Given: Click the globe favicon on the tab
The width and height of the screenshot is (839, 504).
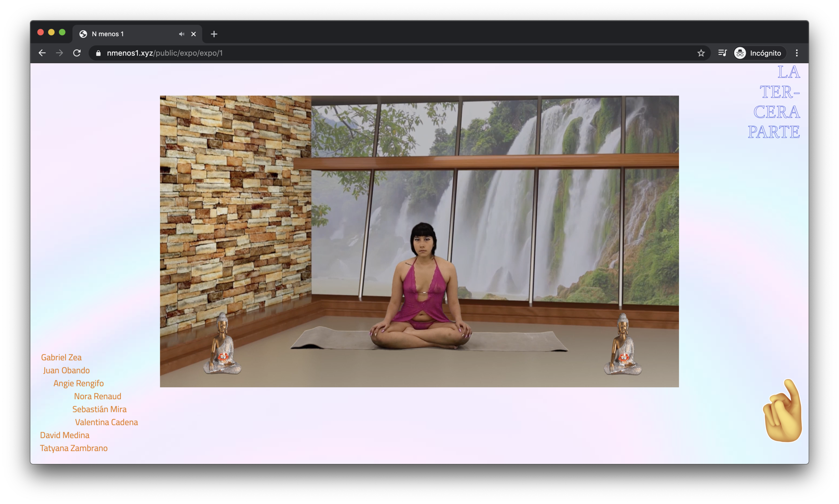Looking at the screenshot, I should (83, 34).
